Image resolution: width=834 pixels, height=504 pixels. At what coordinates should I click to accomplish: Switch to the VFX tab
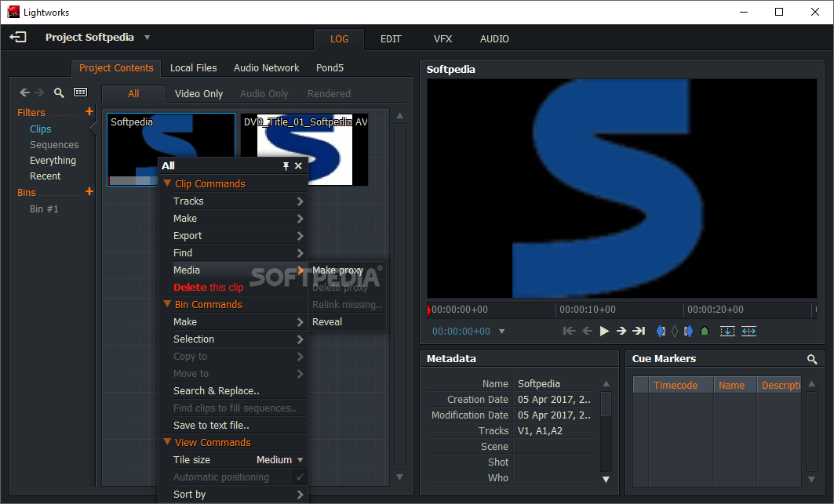pyautogui.click(x=442, y=39)
